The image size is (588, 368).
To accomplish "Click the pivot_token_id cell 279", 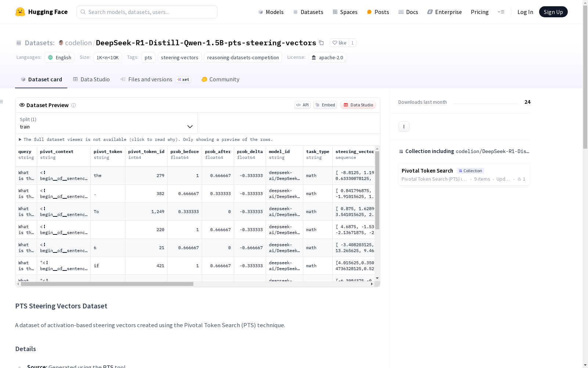I will [x=146, y=176].
